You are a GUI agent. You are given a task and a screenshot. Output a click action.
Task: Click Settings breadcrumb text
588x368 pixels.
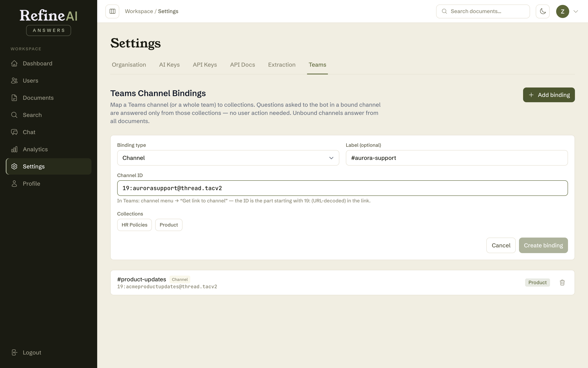pos(168,11)
